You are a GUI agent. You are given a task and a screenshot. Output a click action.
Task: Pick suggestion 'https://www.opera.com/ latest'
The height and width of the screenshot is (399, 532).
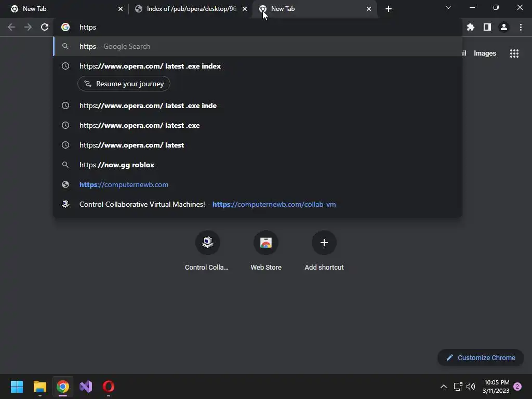tap(258, 145)
